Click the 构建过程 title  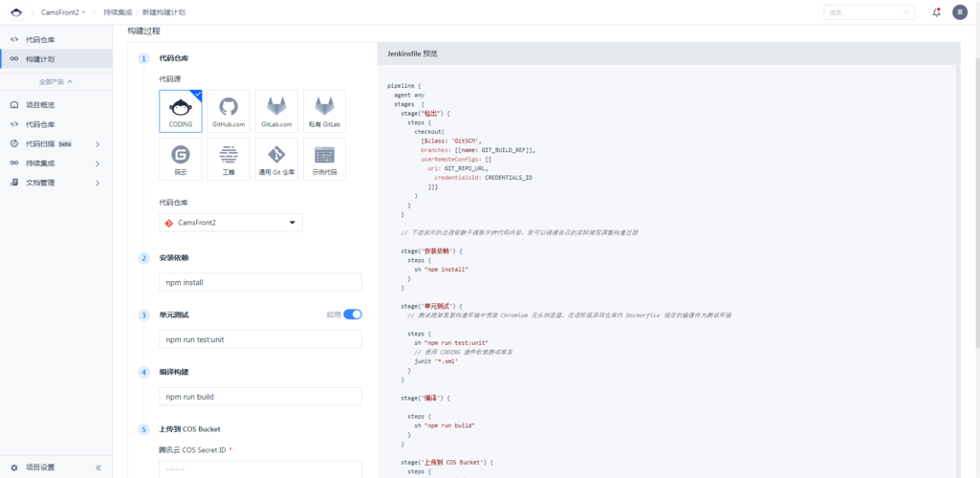(144, 31)
